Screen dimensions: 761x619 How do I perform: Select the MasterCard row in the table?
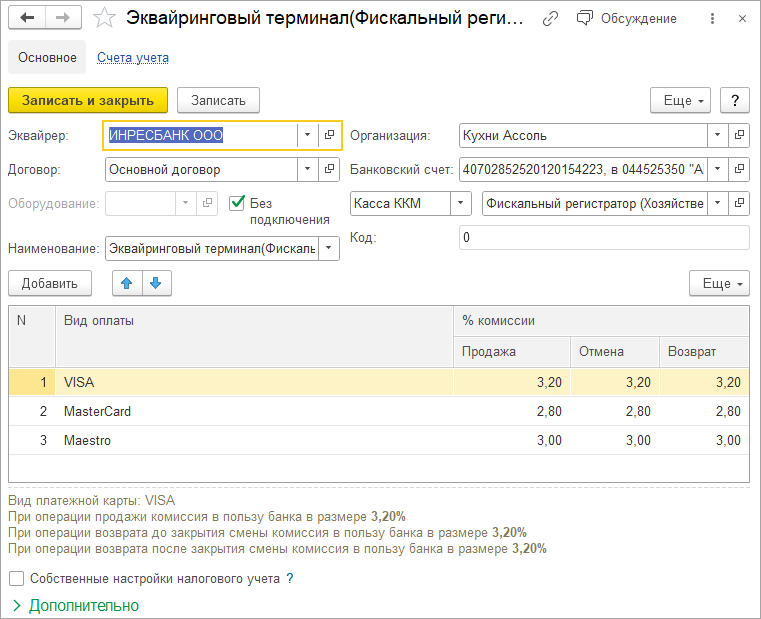click(x=98, y=411)
